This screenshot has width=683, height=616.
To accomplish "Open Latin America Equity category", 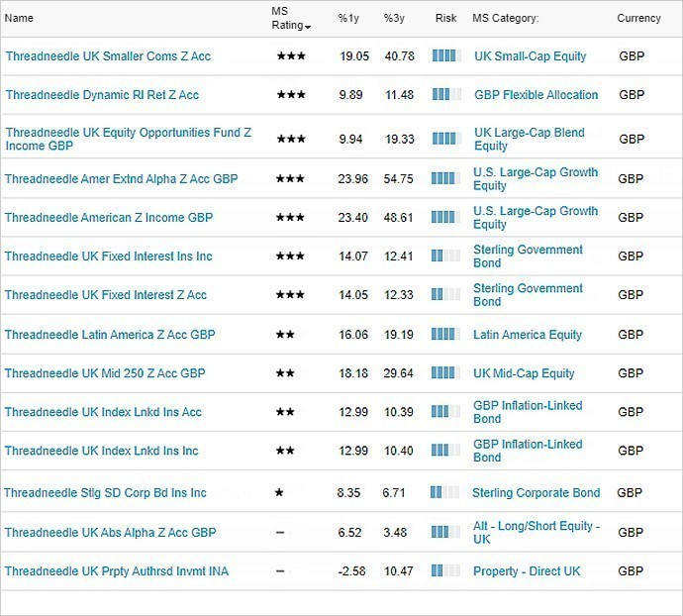I will click(528, 335).
